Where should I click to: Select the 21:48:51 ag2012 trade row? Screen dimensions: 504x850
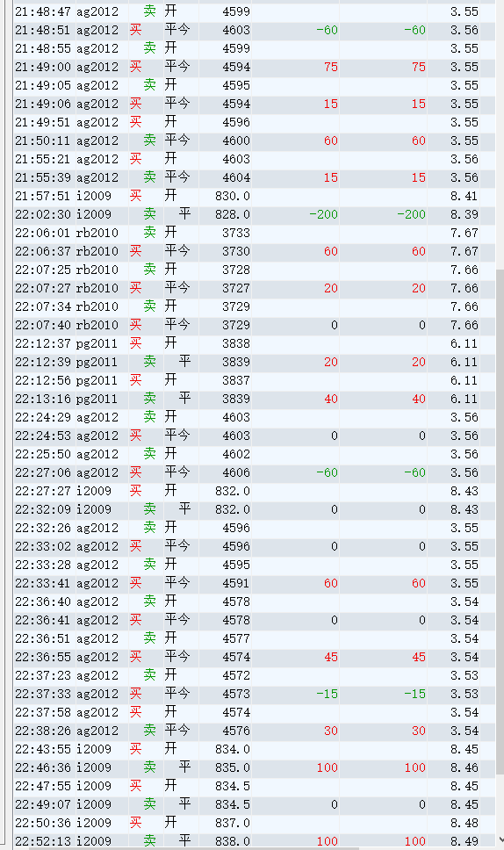[255, 30]
